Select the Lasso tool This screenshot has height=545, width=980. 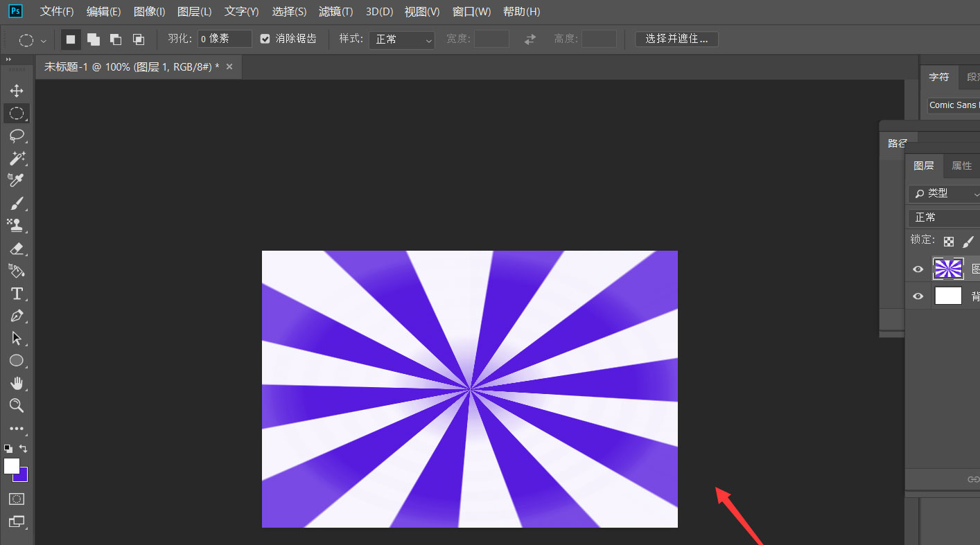click(17, 136)
